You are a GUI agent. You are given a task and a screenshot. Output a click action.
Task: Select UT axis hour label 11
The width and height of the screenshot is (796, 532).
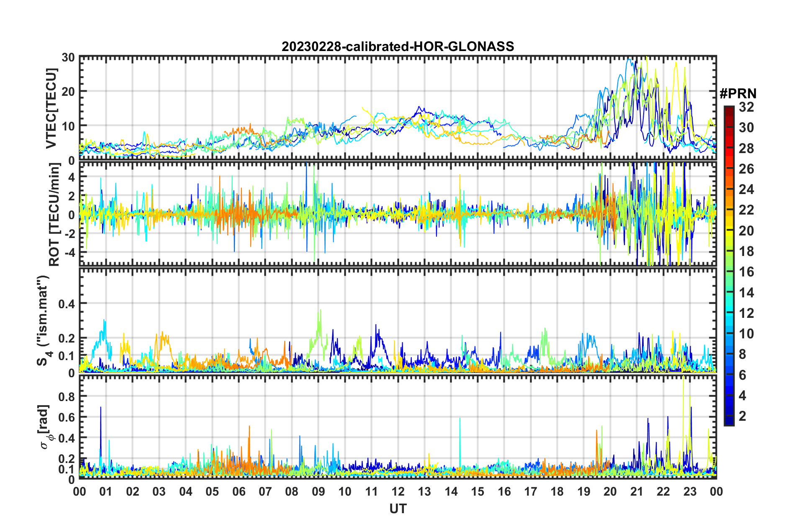coord(372,491)
